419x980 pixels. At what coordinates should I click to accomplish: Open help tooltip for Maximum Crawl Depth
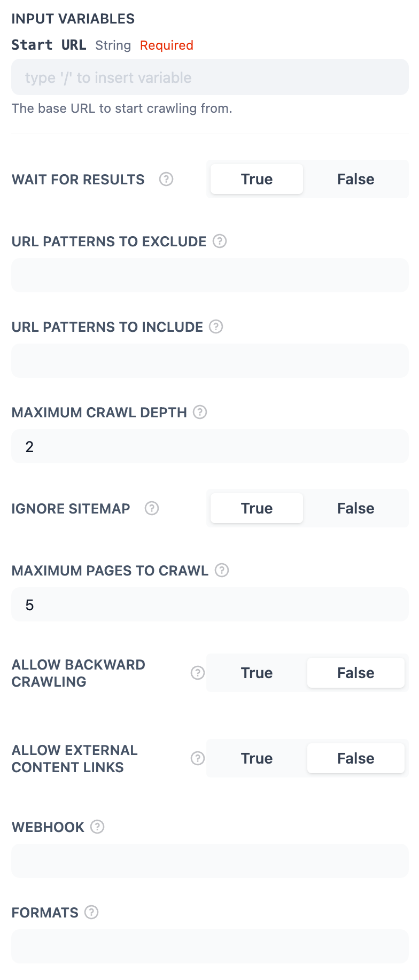[x=200, y=412]
